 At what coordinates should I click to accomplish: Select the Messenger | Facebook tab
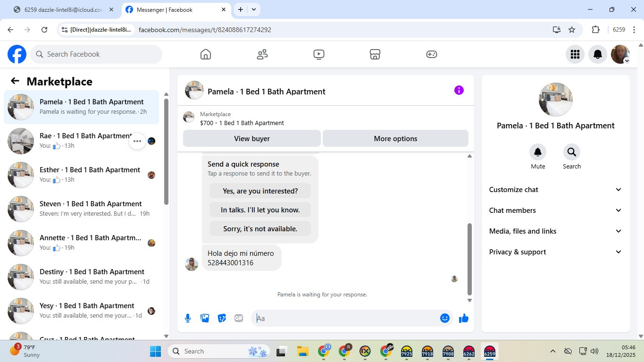[x=176, y=9]
